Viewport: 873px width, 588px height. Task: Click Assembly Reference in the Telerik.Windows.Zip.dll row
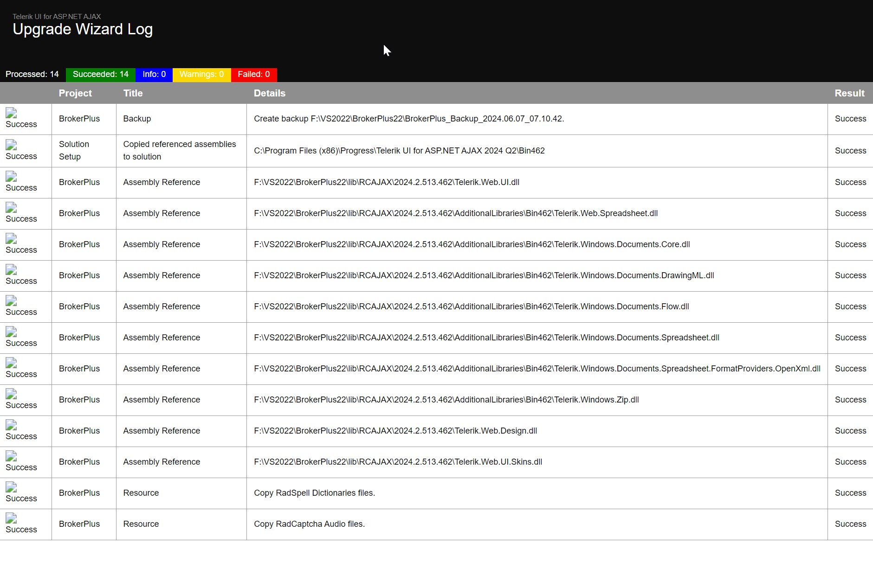pyautogui.click(x=162, y=400)
